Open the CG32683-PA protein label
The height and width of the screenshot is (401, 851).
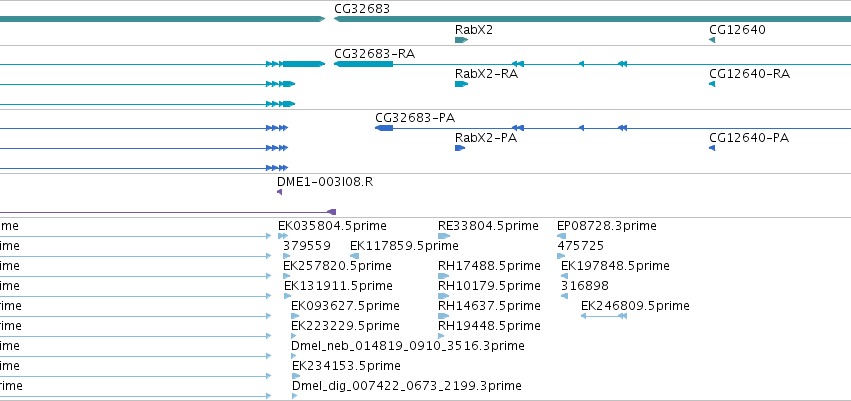[415, 118]
